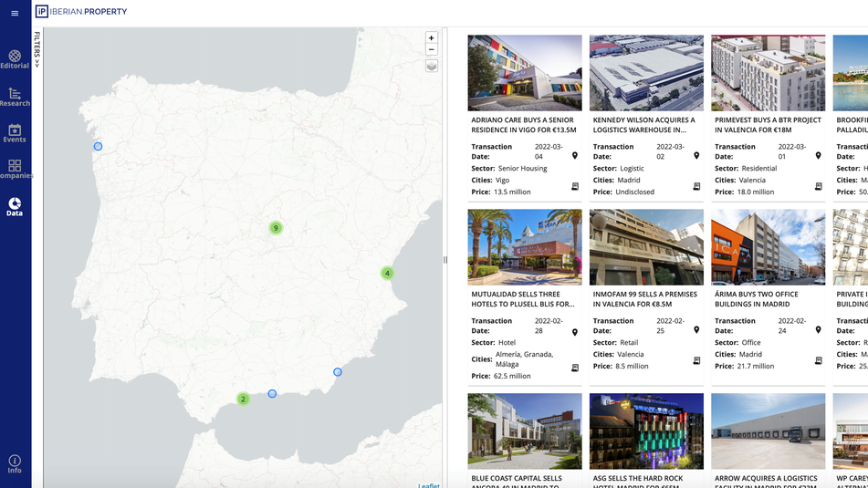Viewport: 868px width, 488px height.
Task: Open Primevest BTR project thumbnail
Action: click(769, 73)
